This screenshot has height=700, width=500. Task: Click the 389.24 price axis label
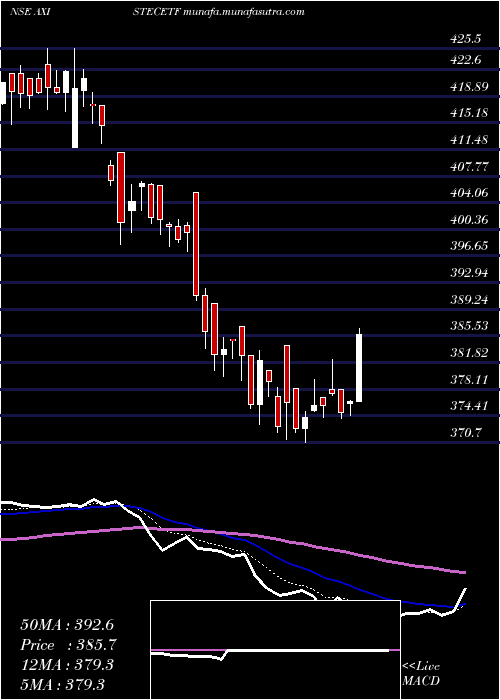(469, 300)
